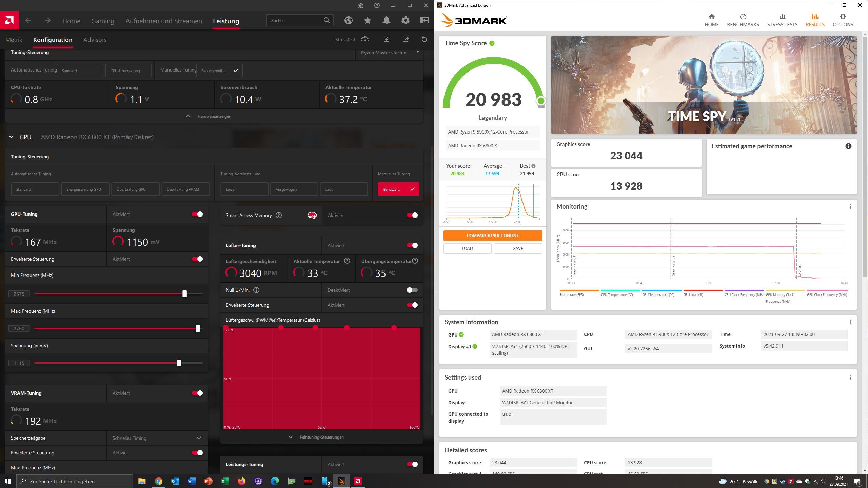The width and height of the screenshot is (868, 488).
Task: Switch to the Advisors tab
Action: pyautogui.click(x=95, y=40)
